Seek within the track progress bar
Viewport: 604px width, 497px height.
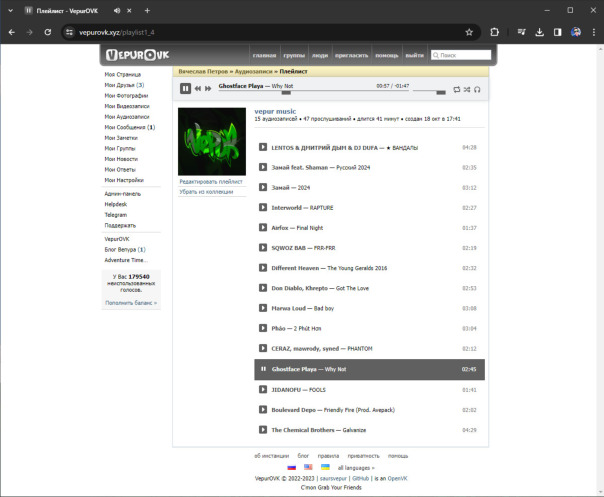[x=314, y=92]
